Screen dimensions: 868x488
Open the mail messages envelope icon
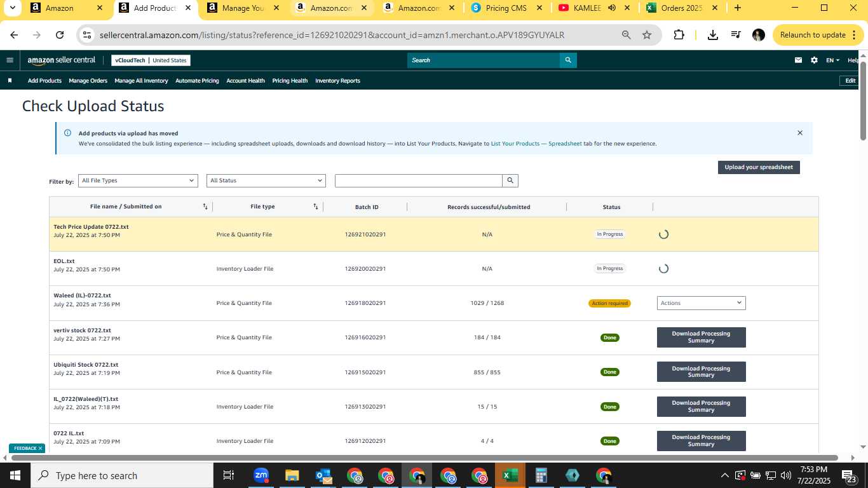[798, 60]
